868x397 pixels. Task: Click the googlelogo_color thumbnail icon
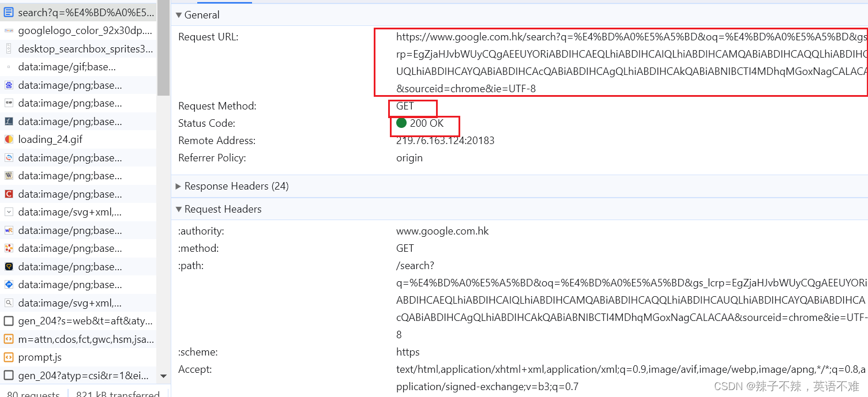(9, 31)
